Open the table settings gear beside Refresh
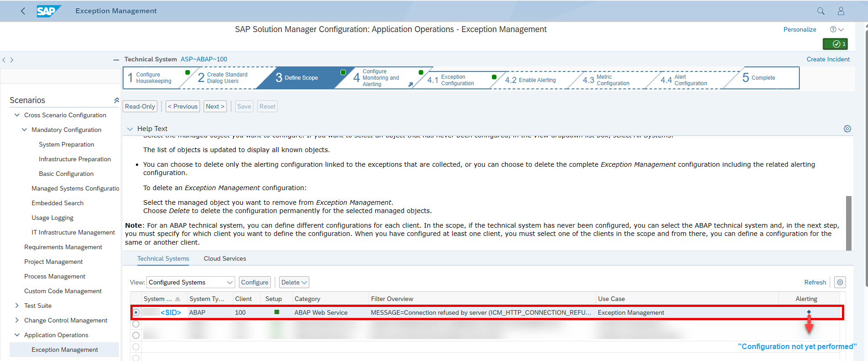Image resolution: width=868 pixels, height=361 pixels. click(840, 282)
